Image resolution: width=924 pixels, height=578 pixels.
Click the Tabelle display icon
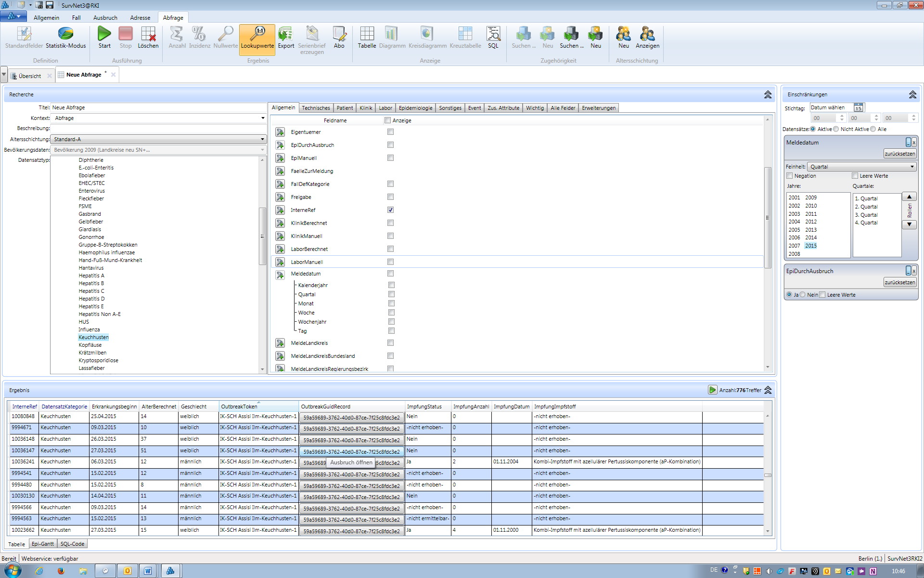click(367, 34)
